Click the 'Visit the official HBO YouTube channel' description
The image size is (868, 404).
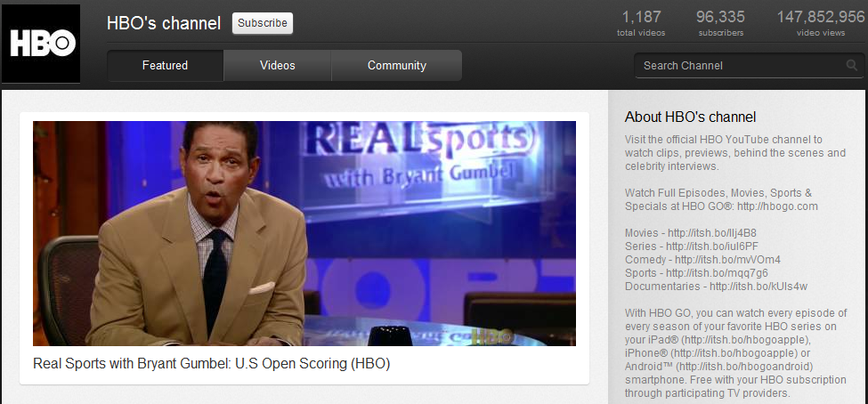[x=735, y=153]
